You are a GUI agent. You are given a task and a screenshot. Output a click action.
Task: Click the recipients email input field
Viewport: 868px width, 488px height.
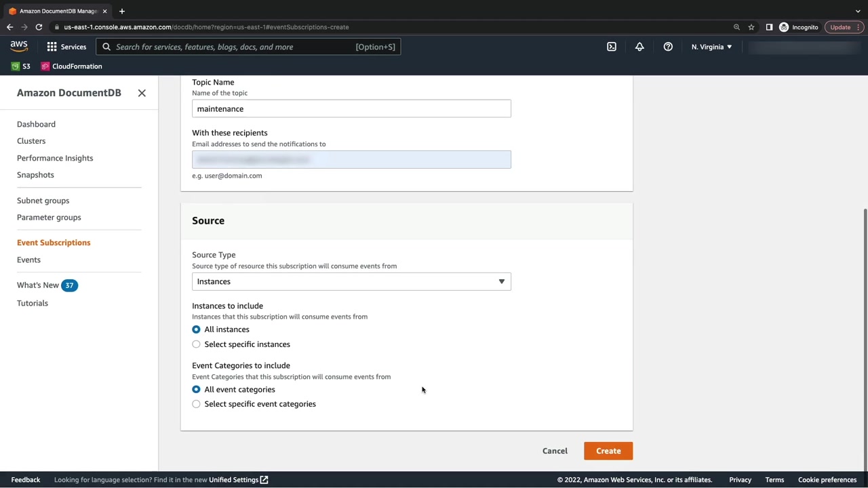click(351, 160)
